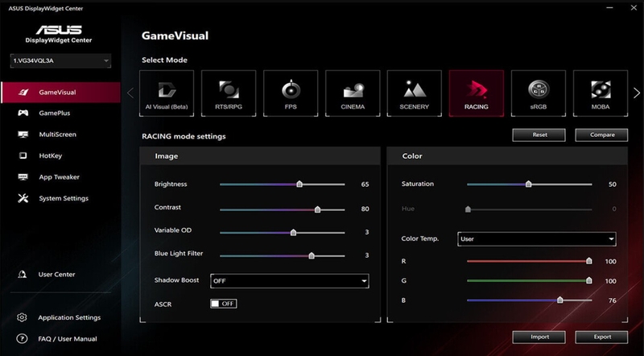
Task: Open the Color Temp. dropdown
Action: pyautogui.click(x=537, y=239)
